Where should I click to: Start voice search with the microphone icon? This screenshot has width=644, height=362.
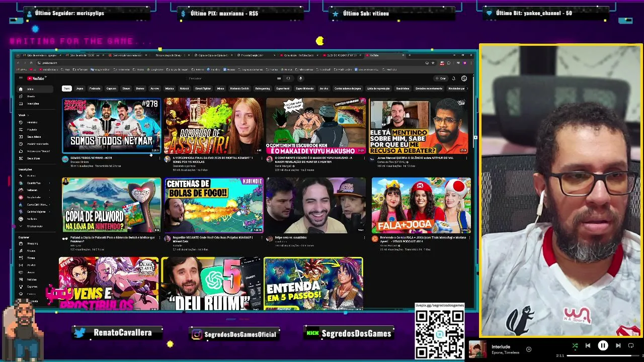point(300,78)
